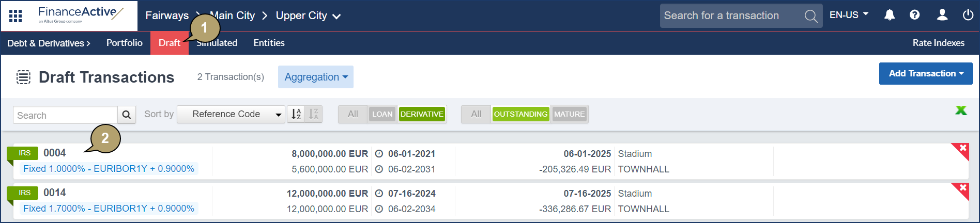Click the search magnifier button in filter bar
The height and width of the screenshot is (223, 980).
[x=127, y=115]
